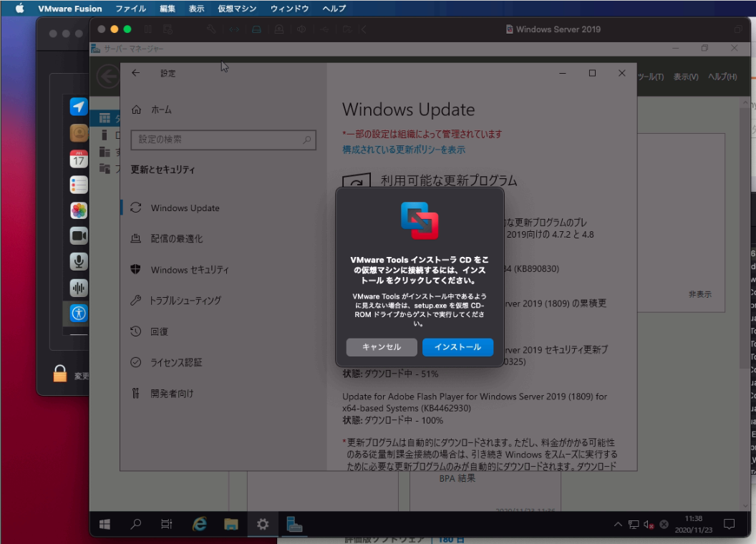Click the USB device icon in VMware toolbar
This screenshot has width=756, height=544.
click(324, 29)
